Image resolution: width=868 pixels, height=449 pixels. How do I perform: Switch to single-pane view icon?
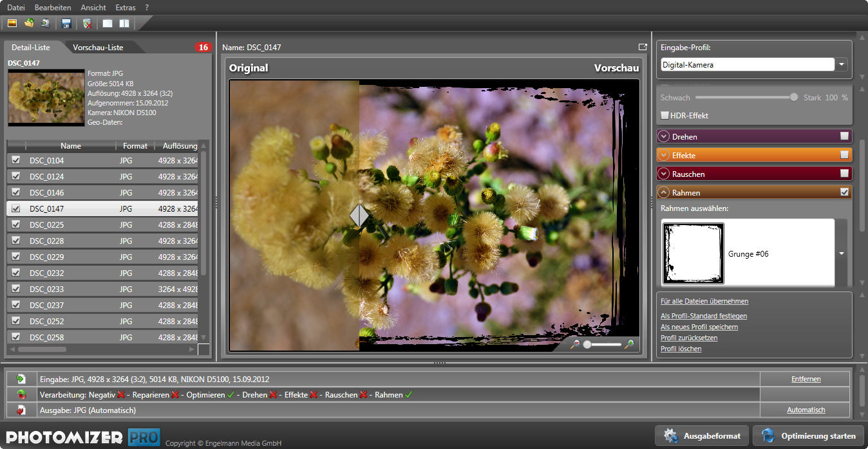tap(108, 23)
